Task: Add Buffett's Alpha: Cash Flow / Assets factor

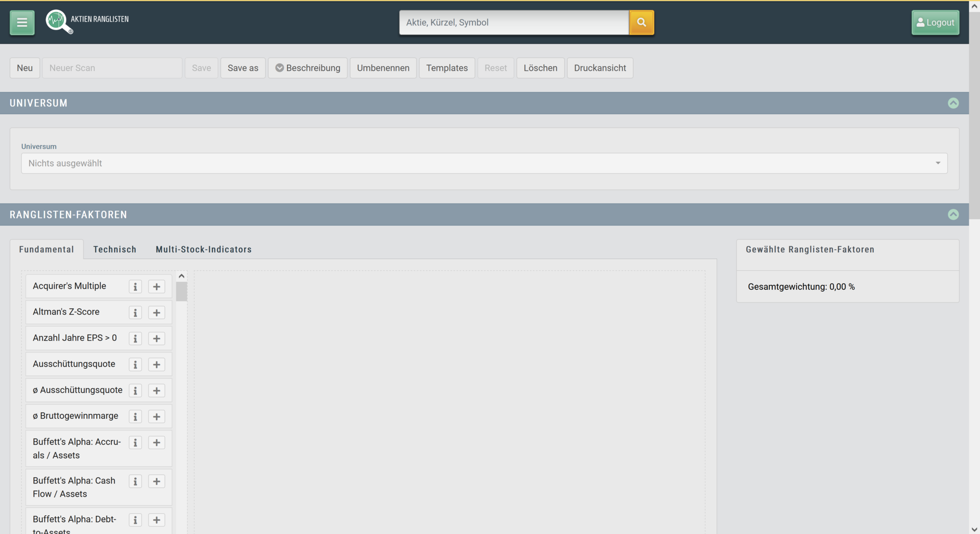Action: [x=157, y=482]
